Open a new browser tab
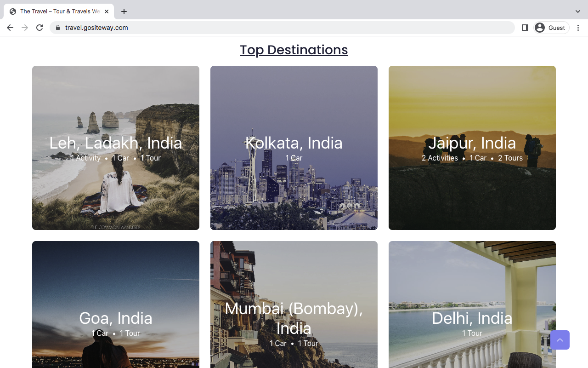Image resolution: width=588 pixels, height=368 pixels. pos(124,11)
